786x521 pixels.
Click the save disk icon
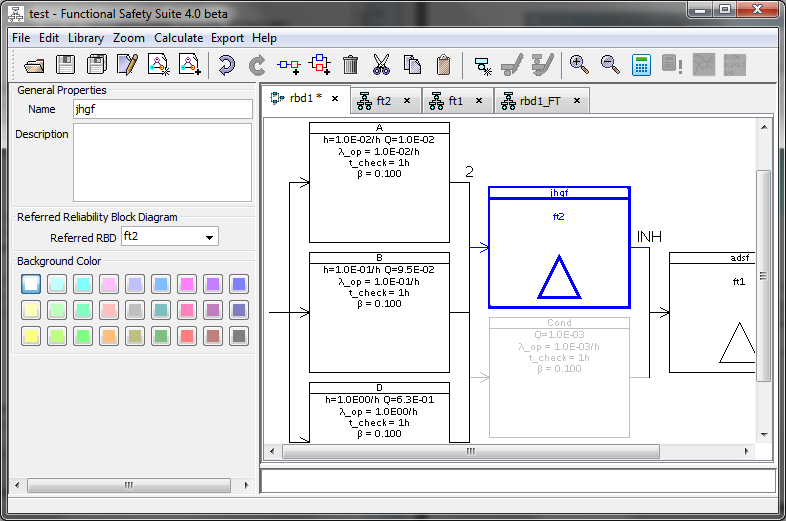click(66, 65)
